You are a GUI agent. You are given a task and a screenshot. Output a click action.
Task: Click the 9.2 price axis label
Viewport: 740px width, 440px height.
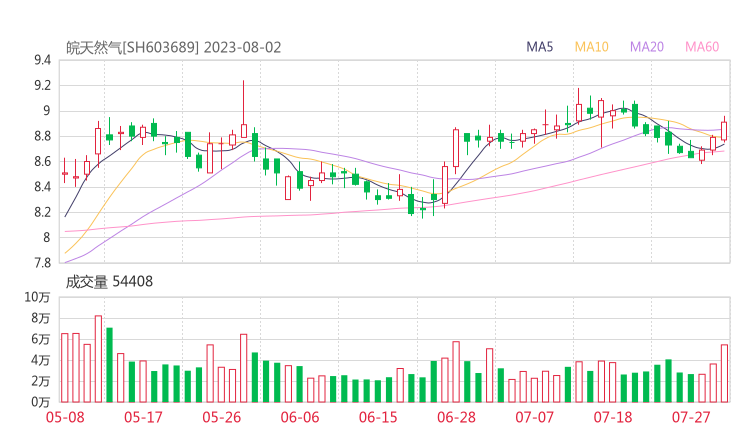point(42,85)
